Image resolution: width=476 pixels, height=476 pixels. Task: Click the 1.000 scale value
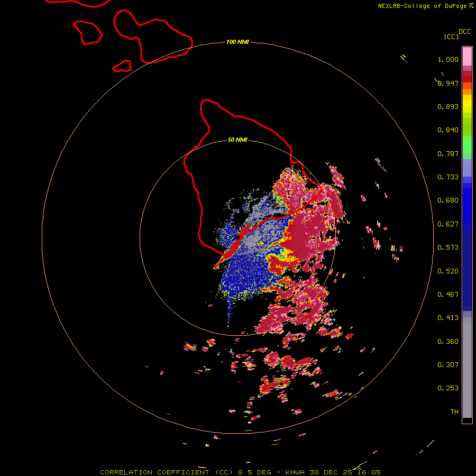[448, 59]
